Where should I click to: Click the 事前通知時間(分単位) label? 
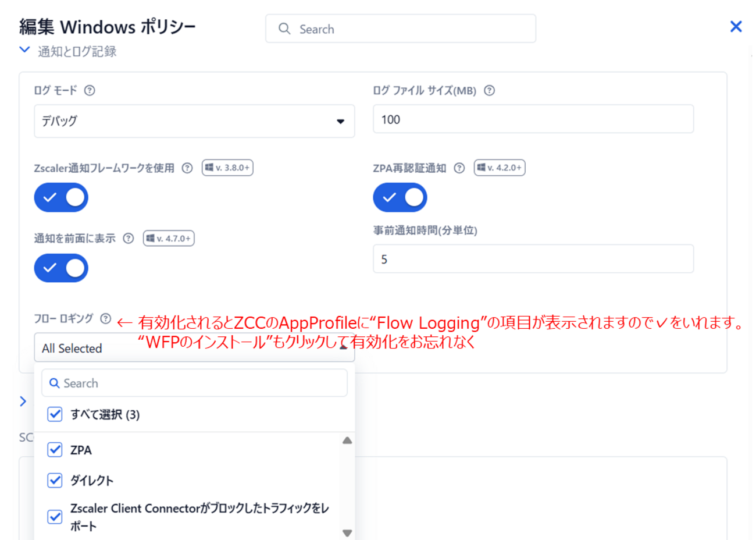(425, 230)
